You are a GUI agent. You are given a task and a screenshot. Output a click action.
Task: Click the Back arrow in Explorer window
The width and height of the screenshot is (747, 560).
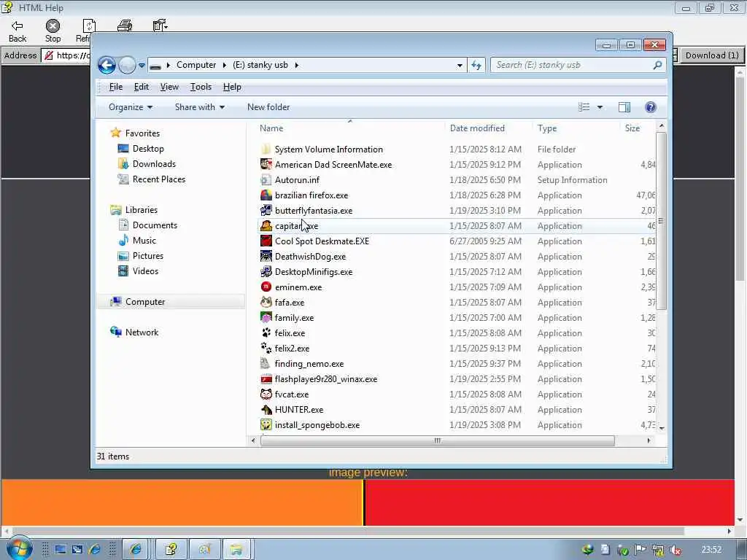click(107, 65)
